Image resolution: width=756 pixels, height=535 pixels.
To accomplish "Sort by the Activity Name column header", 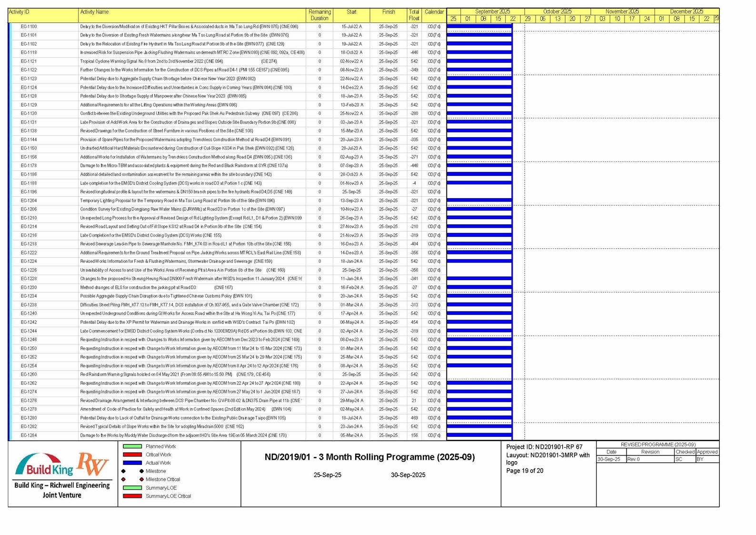I will click(94, 12).
